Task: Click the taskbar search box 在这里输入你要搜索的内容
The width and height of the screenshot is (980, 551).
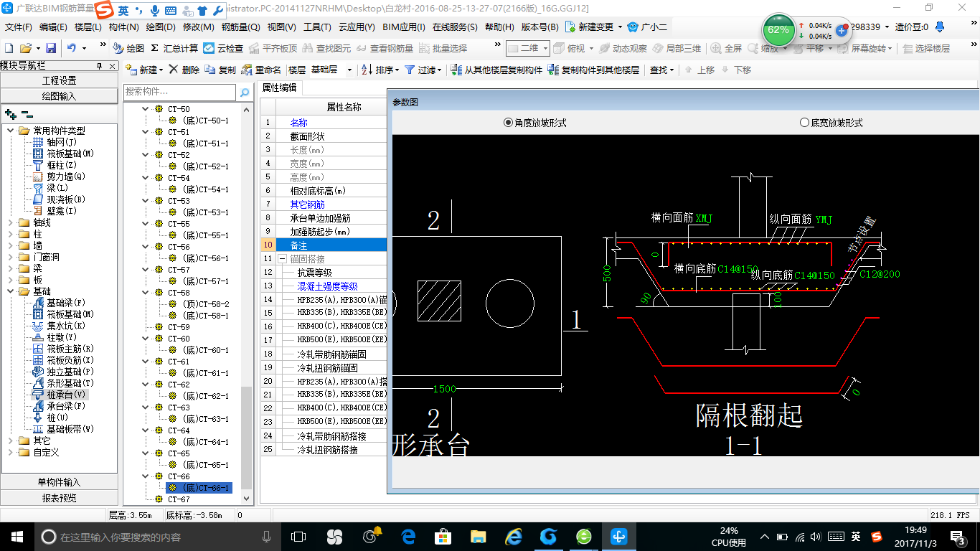Action: 158,536
